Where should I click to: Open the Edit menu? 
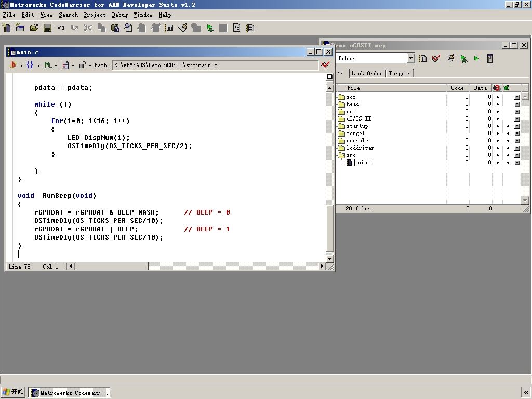pyautogui.click(x=28, y=15)
